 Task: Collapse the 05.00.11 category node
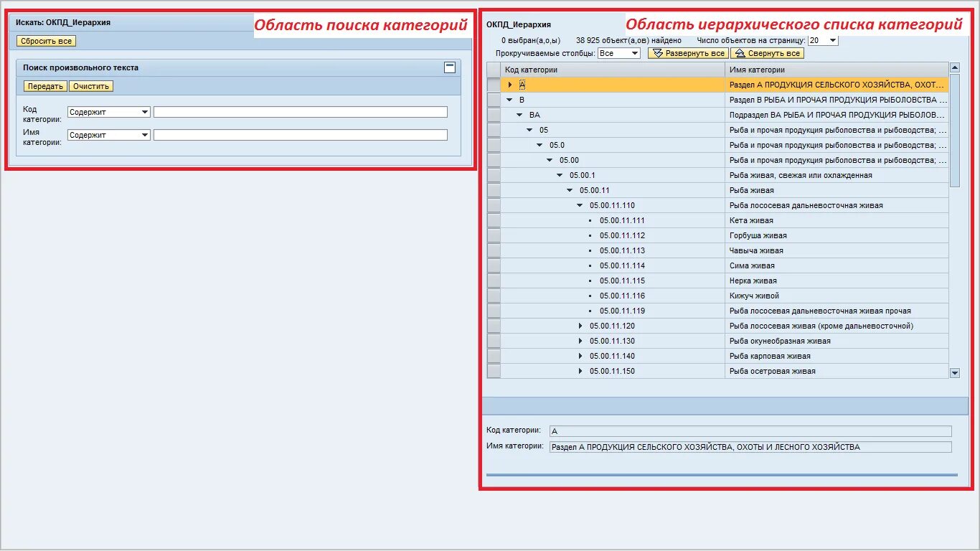[x=570, y=190]
